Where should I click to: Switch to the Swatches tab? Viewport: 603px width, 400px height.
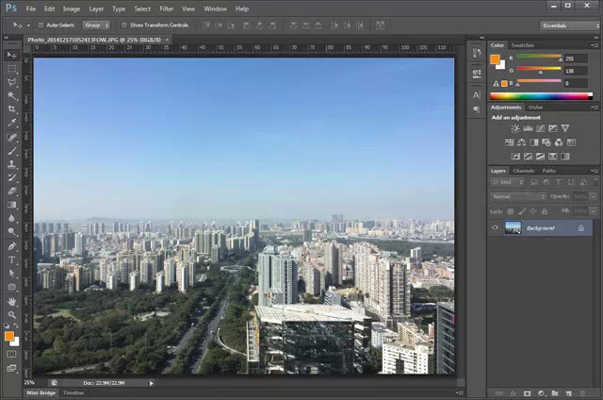point(523,45)
